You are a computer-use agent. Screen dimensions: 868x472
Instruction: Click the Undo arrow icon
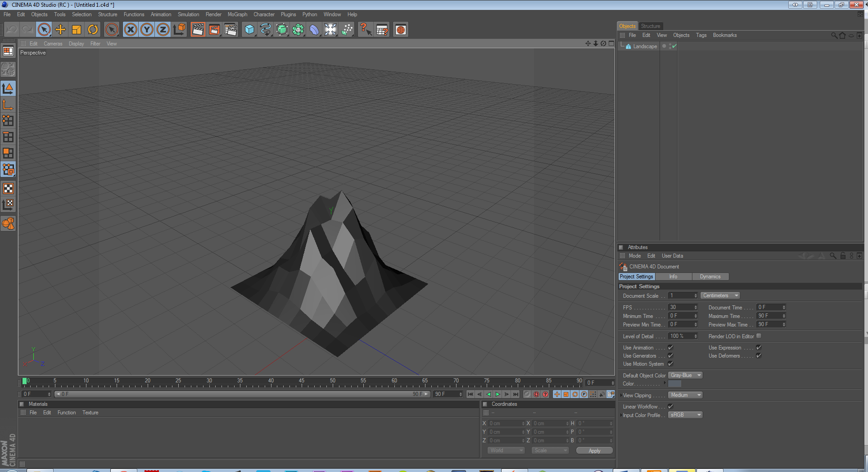coord(12,30)
